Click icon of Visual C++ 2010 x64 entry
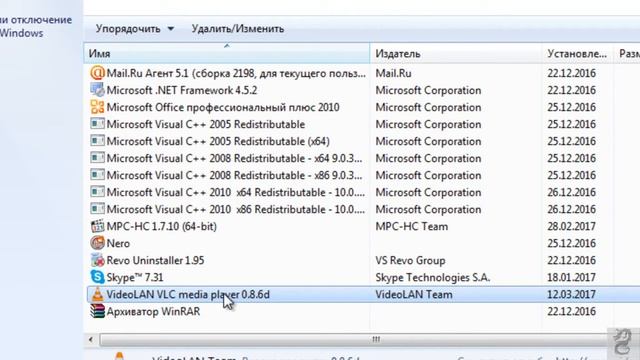The width and height of the screenshot is (640, 360). click(97, 192)
